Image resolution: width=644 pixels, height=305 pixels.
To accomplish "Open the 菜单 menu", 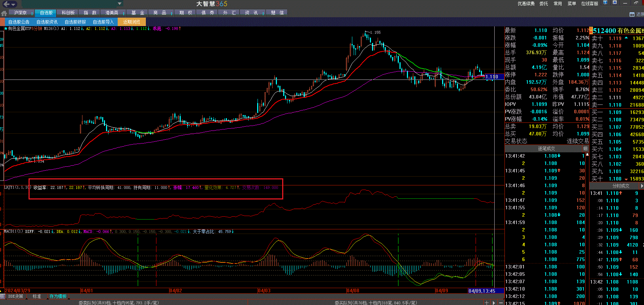I will (x=572, y=4).
